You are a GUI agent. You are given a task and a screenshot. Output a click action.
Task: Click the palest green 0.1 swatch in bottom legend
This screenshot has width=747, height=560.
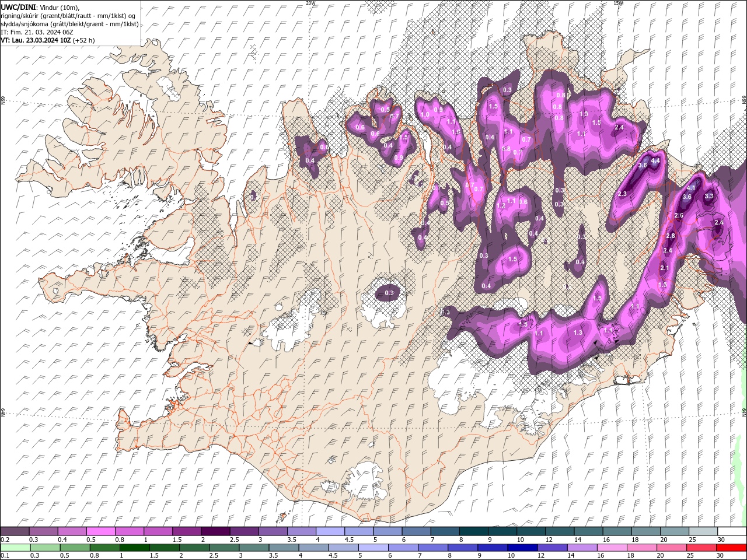[x=15, y=548]
